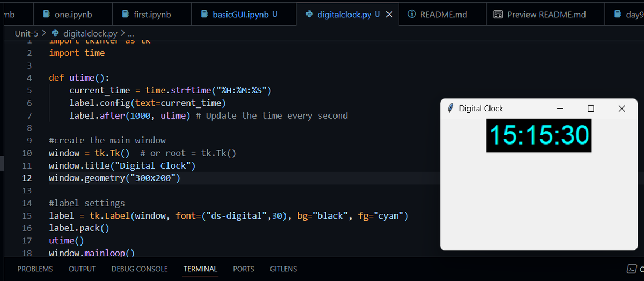Viewport: 644px width, 281px height.
Task: Close the digitalclock.py tab
Action: [x=389, y=15]
